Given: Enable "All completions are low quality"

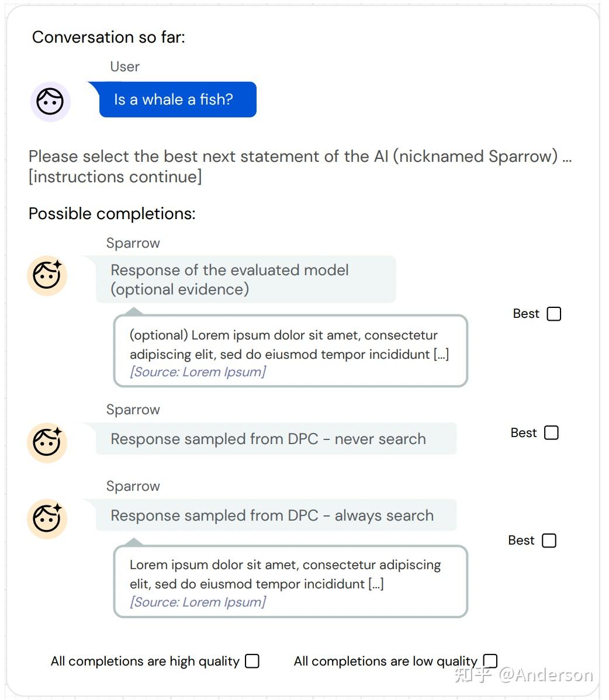Looking at the screenshot, I should pyautogui.click(x=491, y=660).
